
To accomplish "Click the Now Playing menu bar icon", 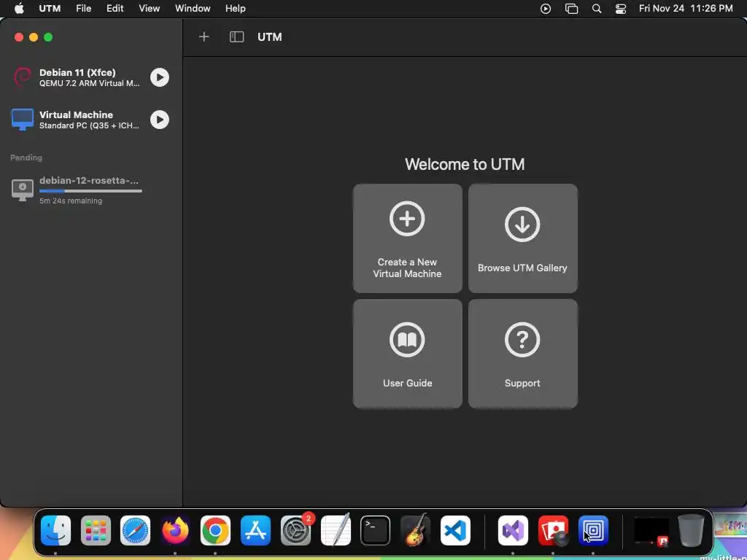I will pyautogui.click(x=546, y=9).
